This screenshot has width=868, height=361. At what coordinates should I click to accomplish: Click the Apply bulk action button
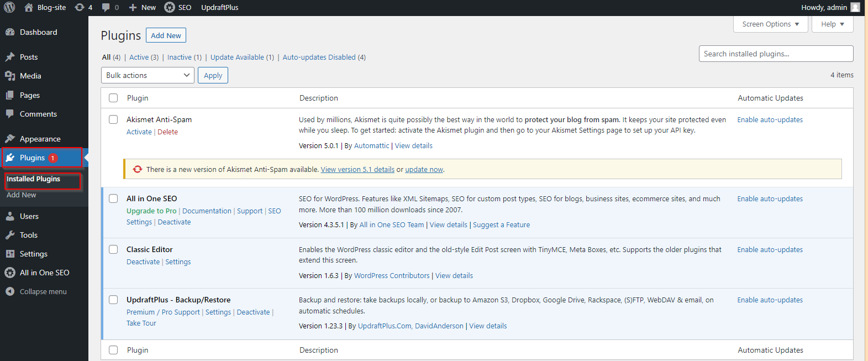click(x=213, y=75)
